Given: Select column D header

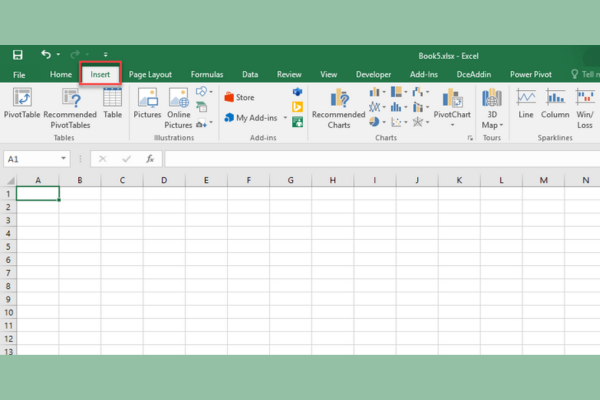Looking at the screenshot, I should click(164, 180).
